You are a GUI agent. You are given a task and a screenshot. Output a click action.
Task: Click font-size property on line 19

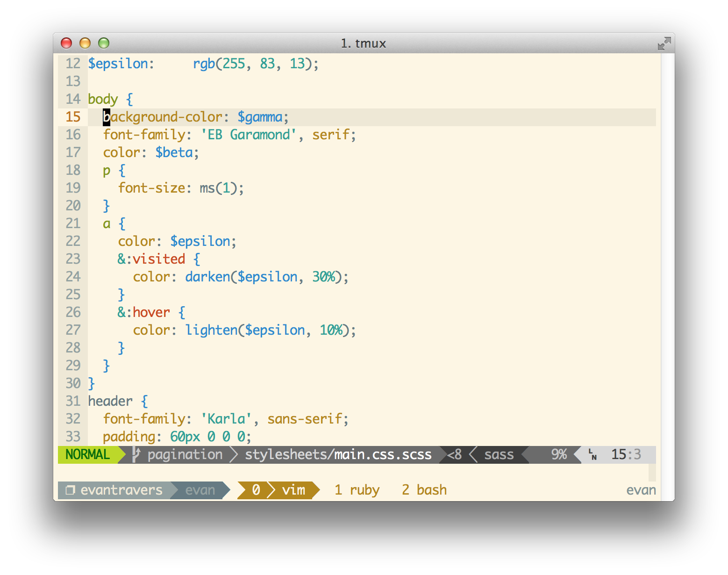pyautogui.click(x=151, y=188)
